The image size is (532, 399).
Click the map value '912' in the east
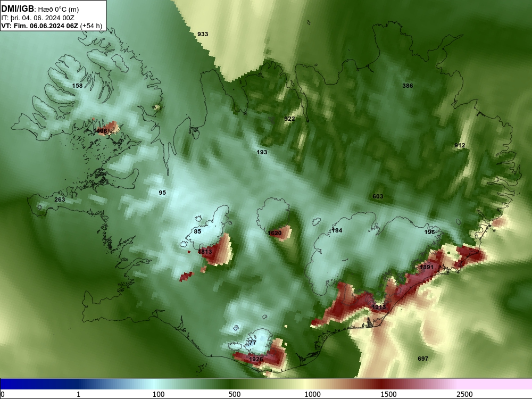click(460, 145)
